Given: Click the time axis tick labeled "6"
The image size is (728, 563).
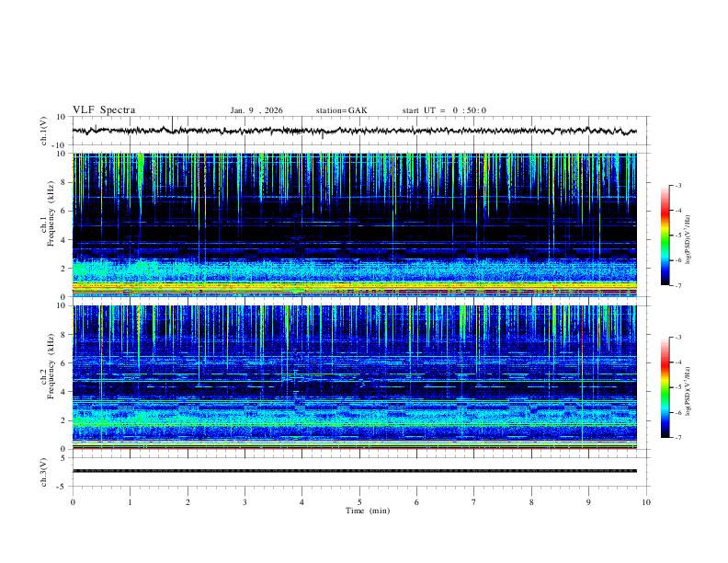Looking at the screenshot, I should coord(416,502).
